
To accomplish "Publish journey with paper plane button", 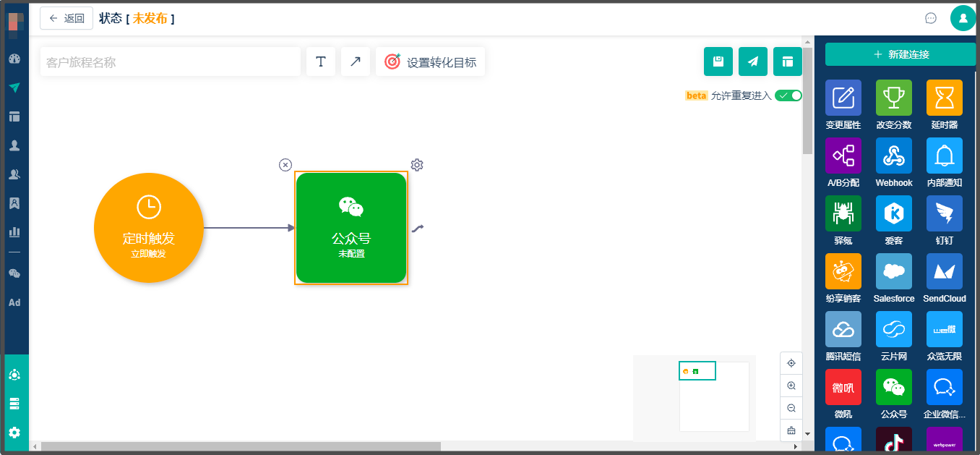I will 753,61.
